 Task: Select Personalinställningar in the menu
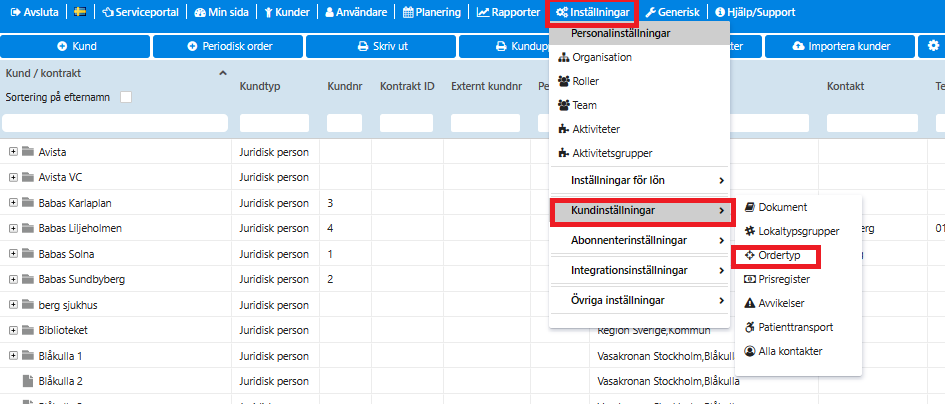click(639, 34)
